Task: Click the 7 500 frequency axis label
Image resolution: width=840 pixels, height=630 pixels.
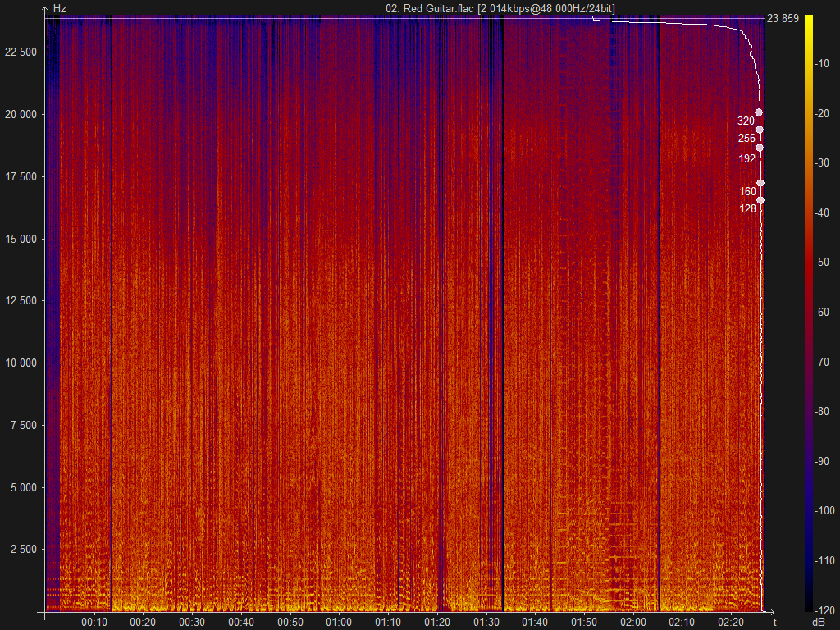Action: tap(24, 426)
